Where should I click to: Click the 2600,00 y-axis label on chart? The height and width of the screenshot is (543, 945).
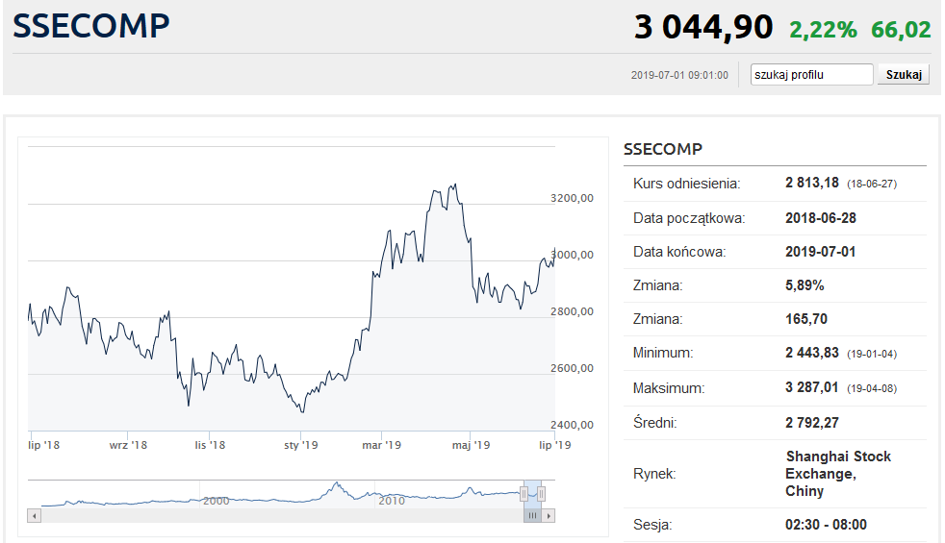tap(571, 368)
